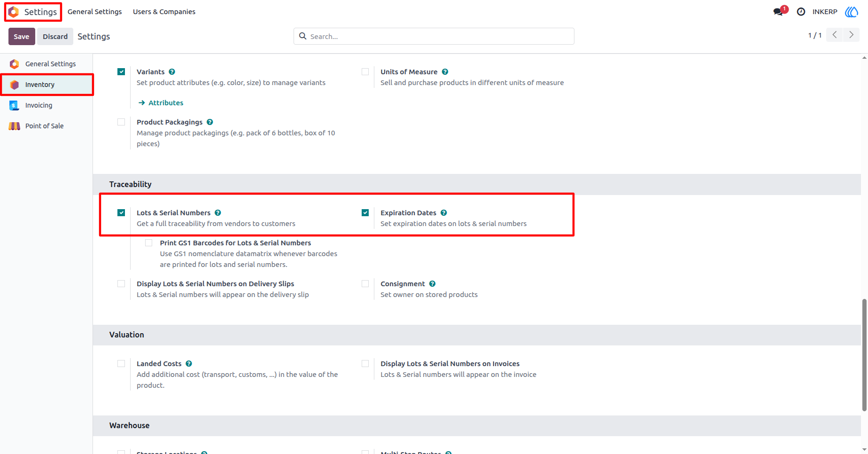Click the Point of Sale shop icon

click(x=15, y=126)
